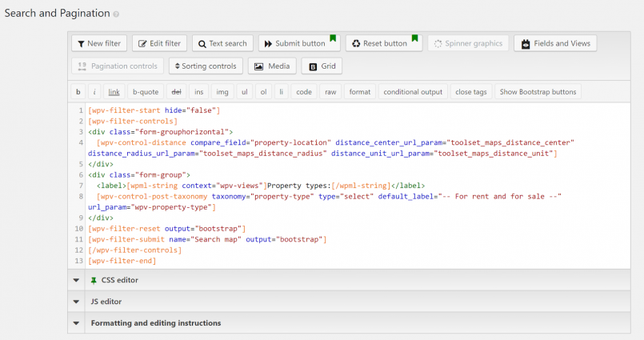Click the [/wpv-filter-controls] closing line
The image size is (644, 340).
click(x=134, y=250)
